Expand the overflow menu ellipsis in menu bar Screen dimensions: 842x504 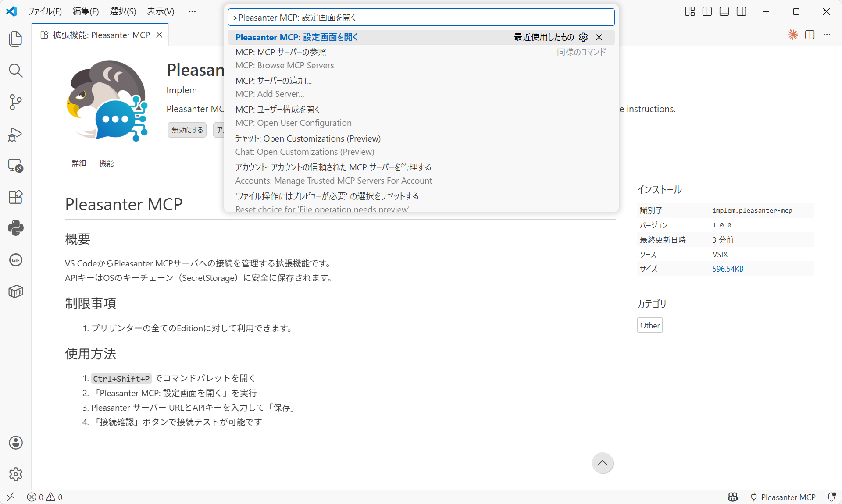(192, 11)
